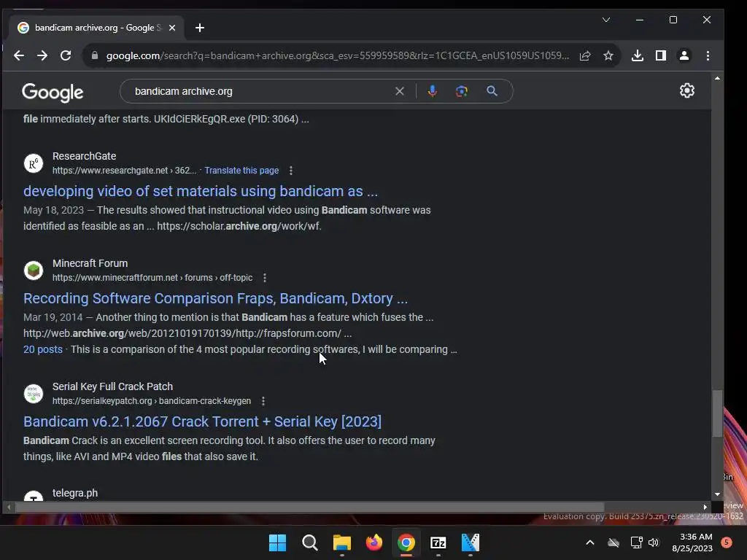Close the bandicam archive.org tab
The image size is (747, 560).
[x=172, y=28]
